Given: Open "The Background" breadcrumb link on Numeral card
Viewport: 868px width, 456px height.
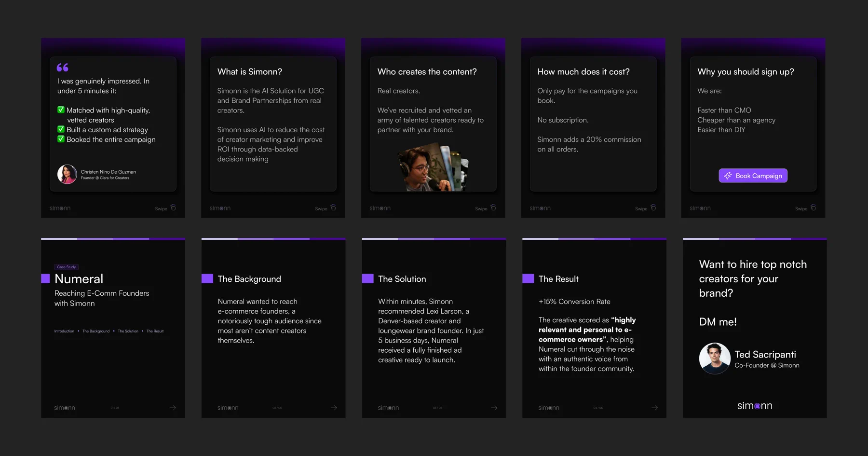Looking at the screenshot, I should (96, 331).
